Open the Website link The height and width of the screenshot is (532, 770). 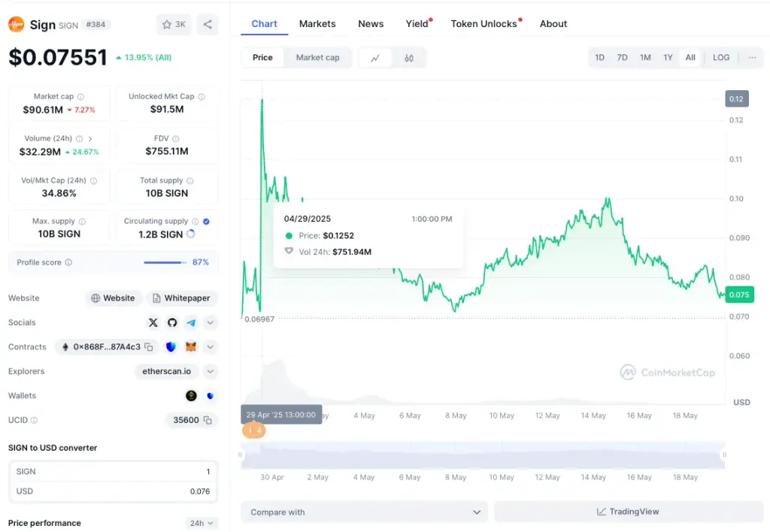(114, 298)
